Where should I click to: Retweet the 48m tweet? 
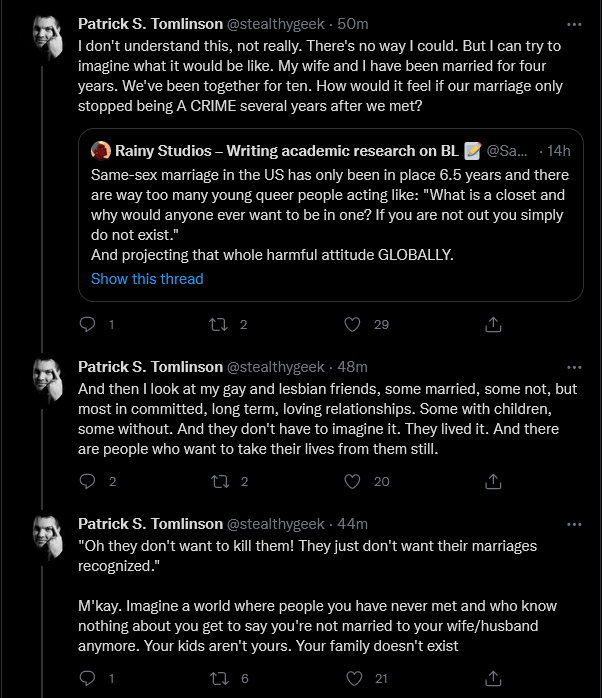(x=220, y=481)
